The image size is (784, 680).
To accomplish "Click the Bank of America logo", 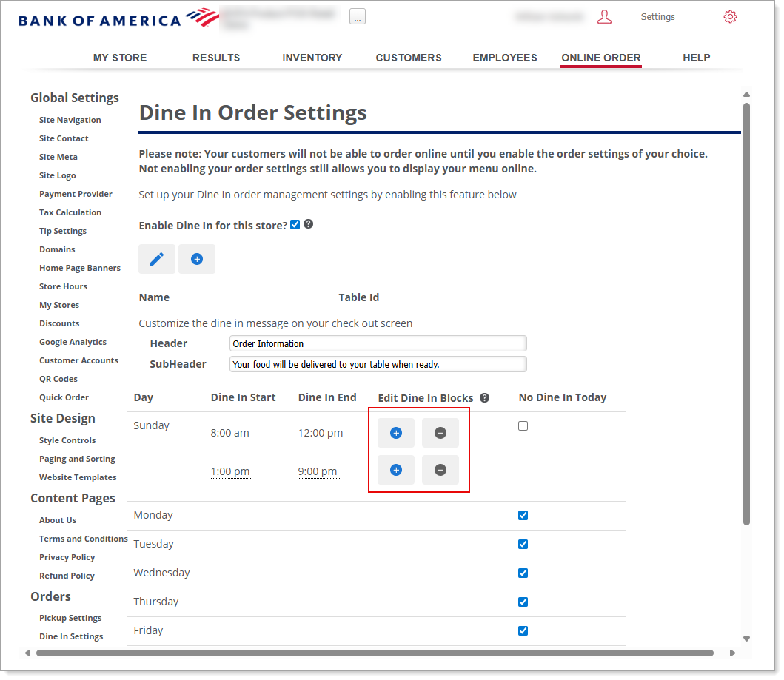I will 118,18.
